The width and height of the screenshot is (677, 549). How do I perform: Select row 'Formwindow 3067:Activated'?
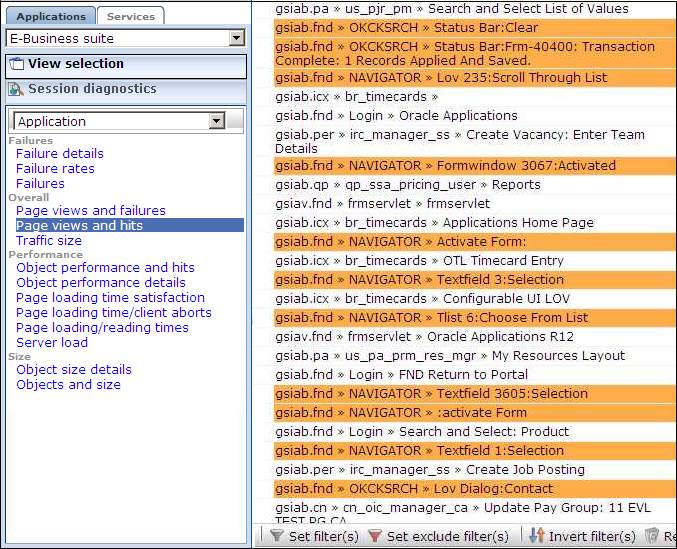[475, 166]
